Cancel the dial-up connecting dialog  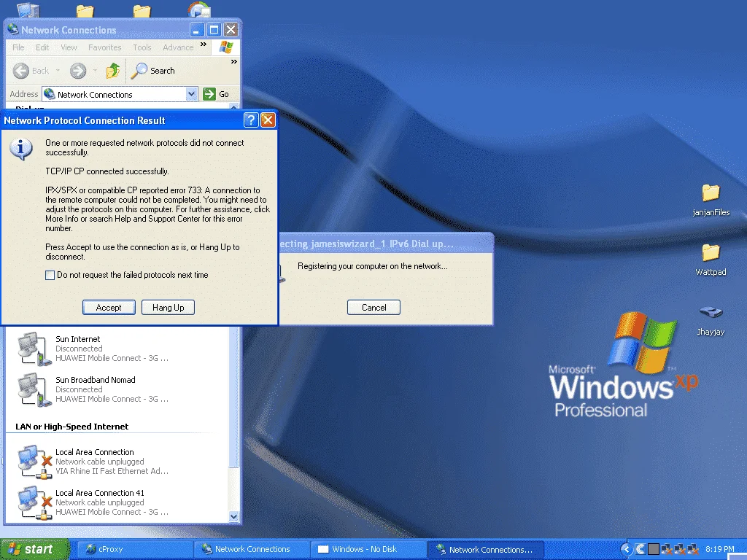pos(373,307)
